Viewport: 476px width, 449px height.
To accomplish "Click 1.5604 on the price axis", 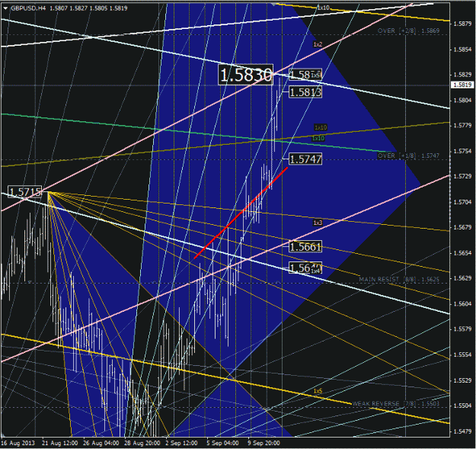I will click(462, 304).
